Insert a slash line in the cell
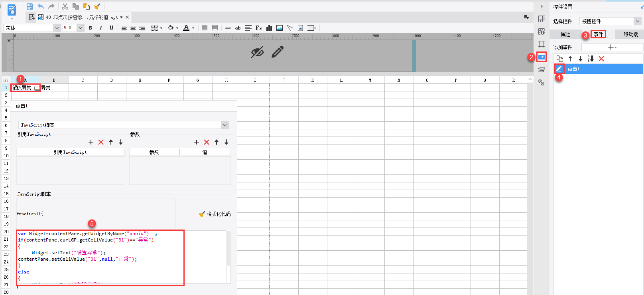 (x=290, y=28)
